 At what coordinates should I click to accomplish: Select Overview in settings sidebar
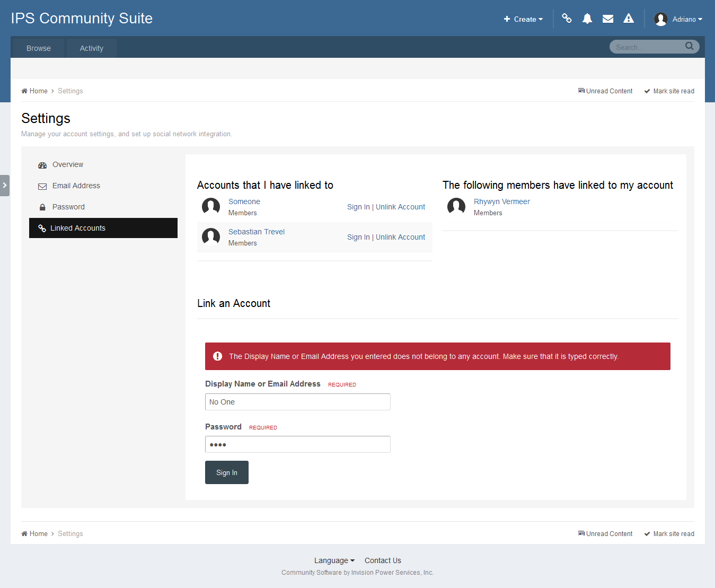click(x=103, y=165)
